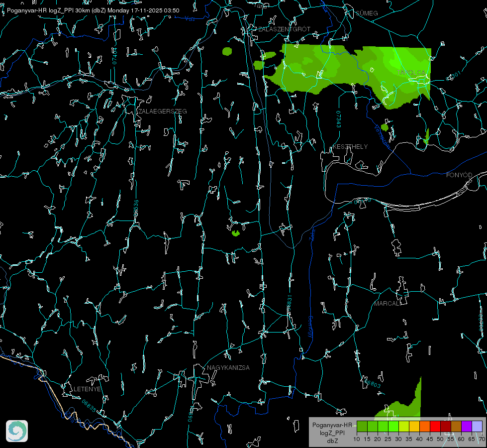This screenshot has height=448, width=487.
Task: Click the radar image title with date and time
Action: click(93, 10)
